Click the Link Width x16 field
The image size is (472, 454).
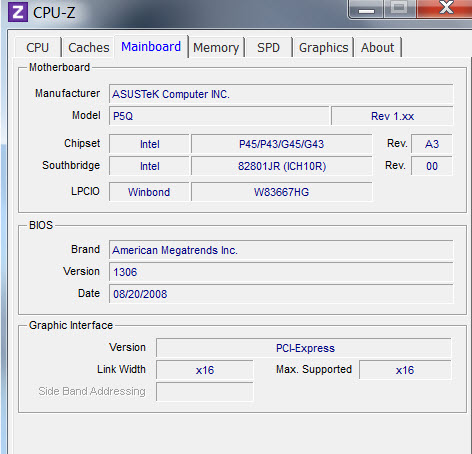click(205, 370)
